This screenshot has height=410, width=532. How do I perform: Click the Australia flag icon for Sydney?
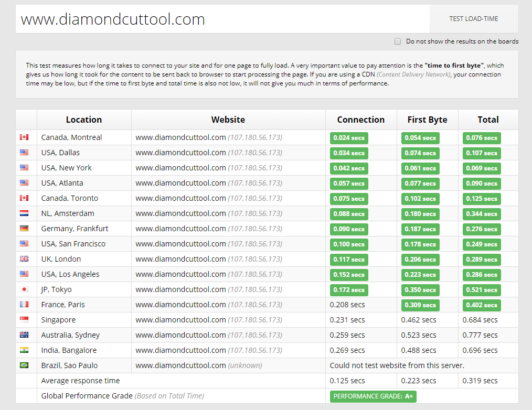(24, 335)
